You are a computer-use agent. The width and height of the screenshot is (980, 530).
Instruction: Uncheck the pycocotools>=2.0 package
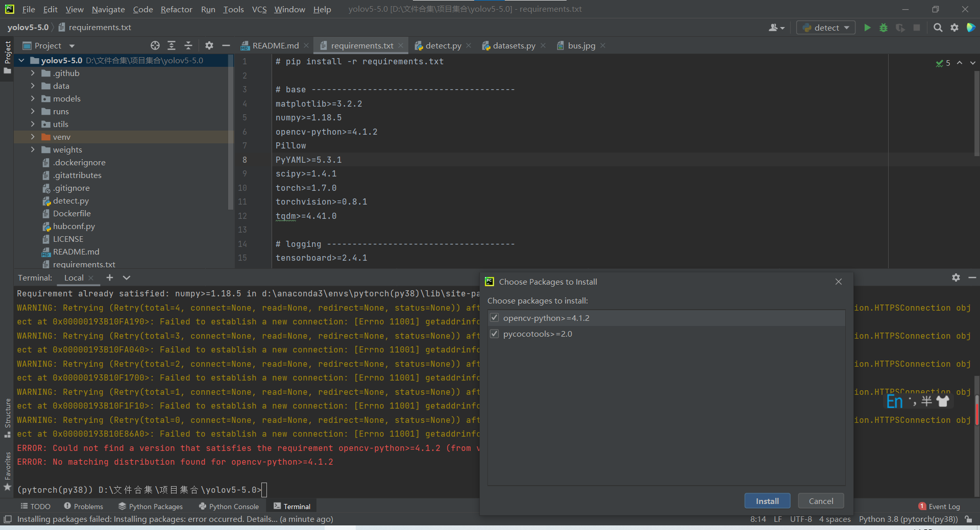click(494, 334)
